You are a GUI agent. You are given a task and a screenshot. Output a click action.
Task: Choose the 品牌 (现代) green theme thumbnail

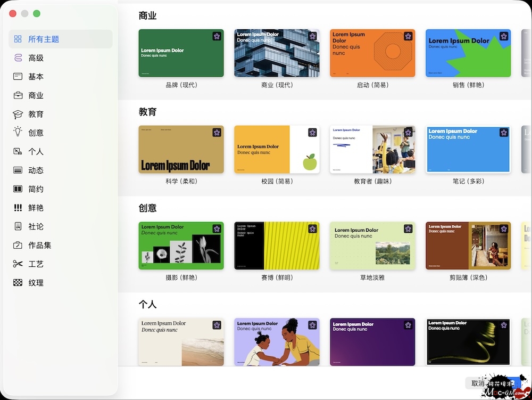[x=181, y=53]
